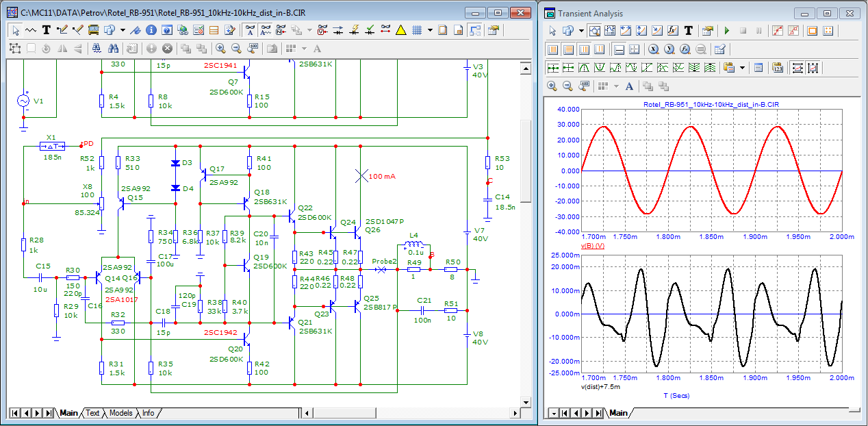Toggle the grid display in schematic

[416, 30]
